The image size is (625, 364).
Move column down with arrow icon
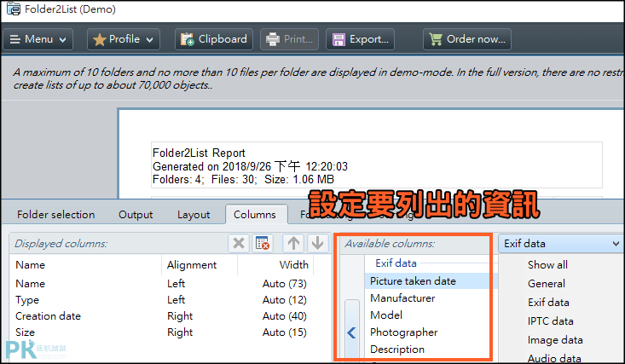[x=318, y=243]
